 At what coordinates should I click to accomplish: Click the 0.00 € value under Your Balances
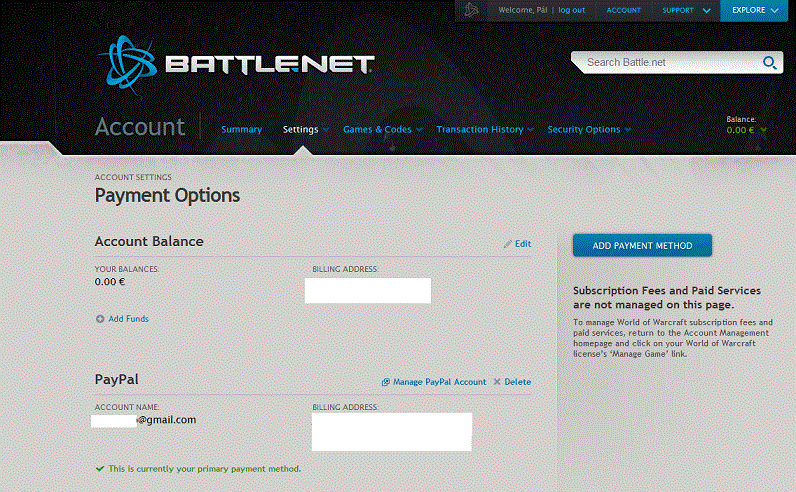point(110,282)
